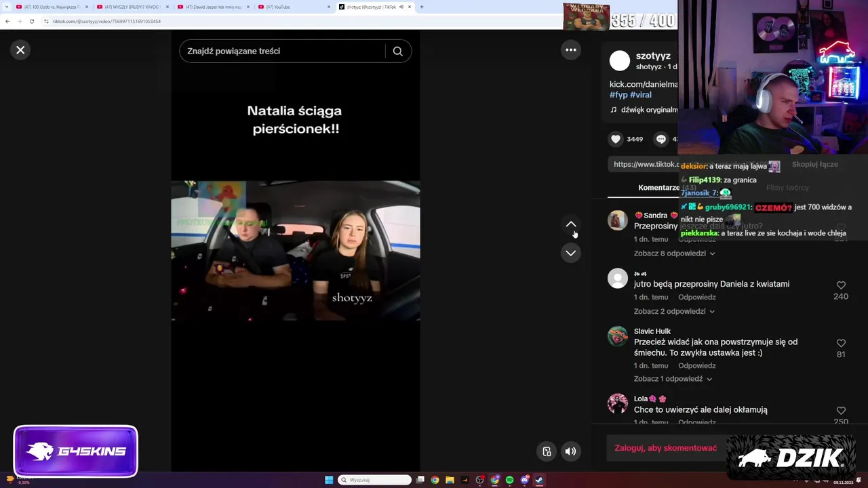Click the TikTok video to pause playback

(295, 250)
